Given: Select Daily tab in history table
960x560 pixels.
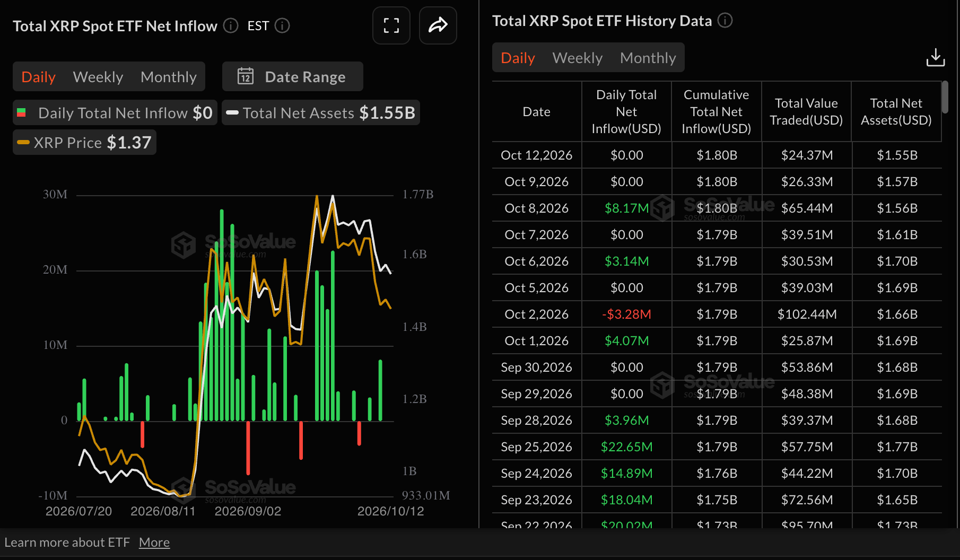Looking at the screenshot, I should pos(518,58).
